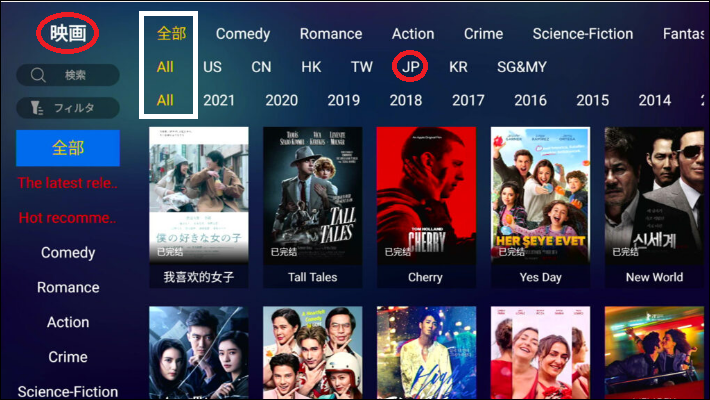Select the Comedy genre in top row

[243, 34]
